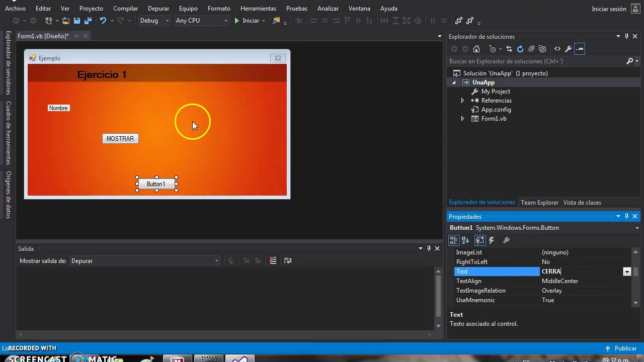
Task: Switch to the Team Explorer tab
Action: coord(539,203)
